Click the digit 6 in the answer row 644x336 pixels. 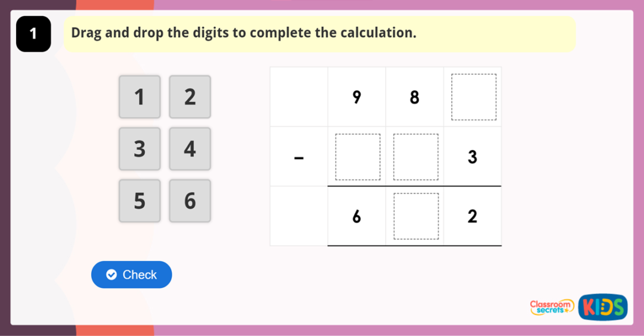357,217
